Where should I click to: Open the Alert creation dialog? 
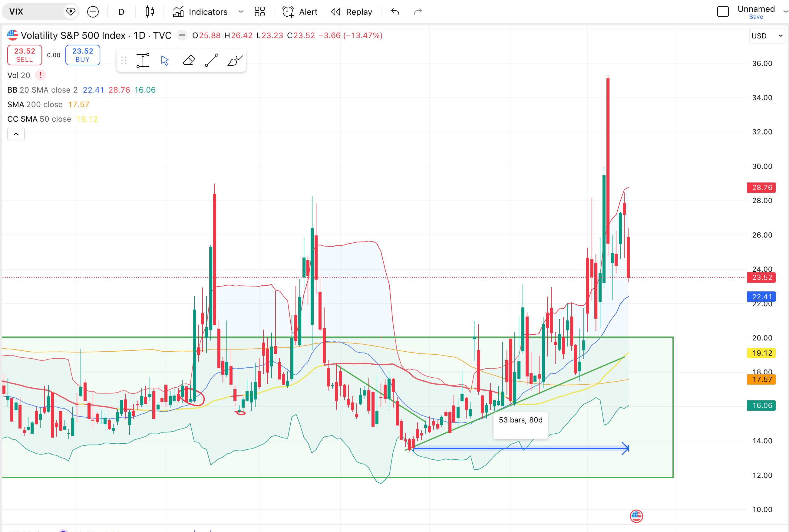(300, 12)
